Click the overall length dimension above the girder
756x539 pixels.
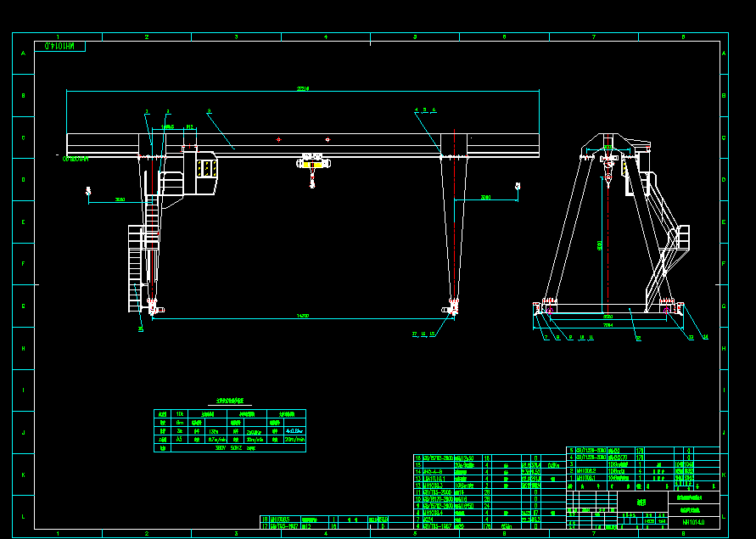click(303, 89)
